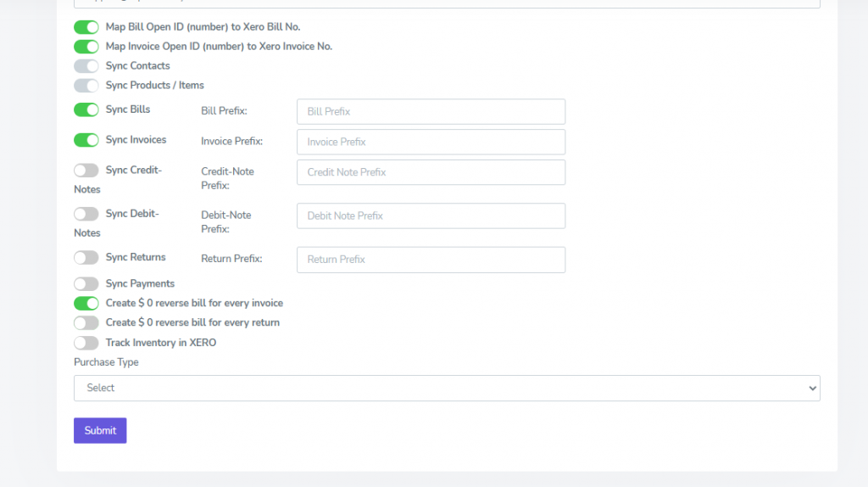The width and height of the screenshot is (868, 487).
Task: Enable Track Inventory in XERO
Action: [x=86, y=344]
